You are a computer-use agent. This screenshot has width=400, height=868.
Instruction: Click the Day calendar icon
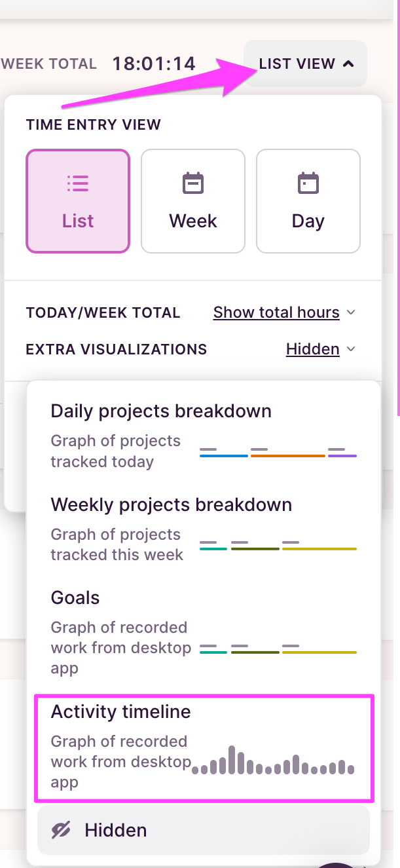[x=308, y=183]
